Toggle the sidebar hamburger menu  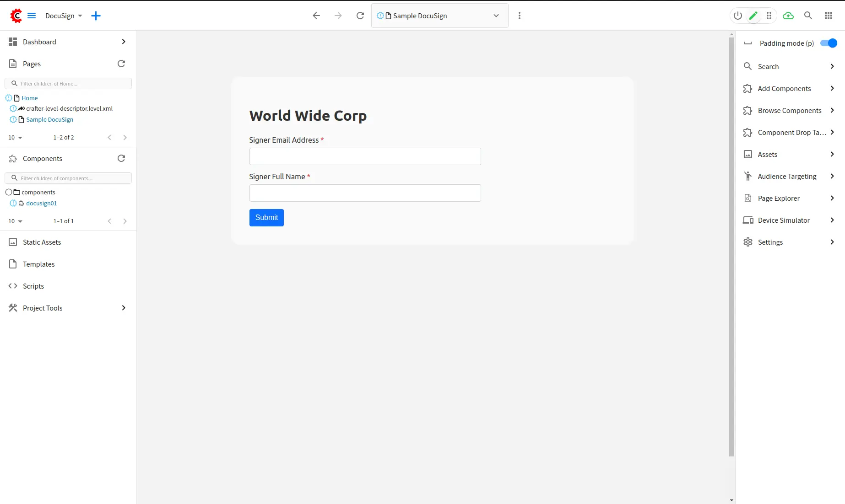coord(32,16)
